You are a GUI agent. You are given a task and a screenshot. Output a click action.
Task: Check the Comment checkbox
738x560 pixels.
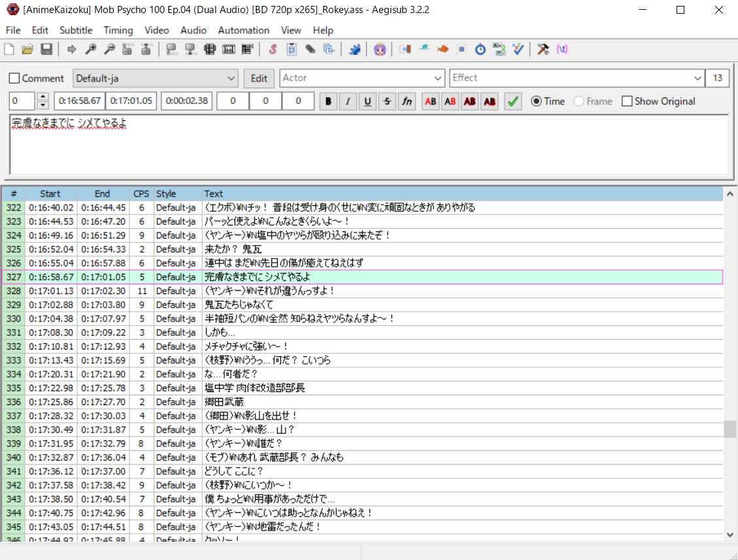tap(14, 78)
